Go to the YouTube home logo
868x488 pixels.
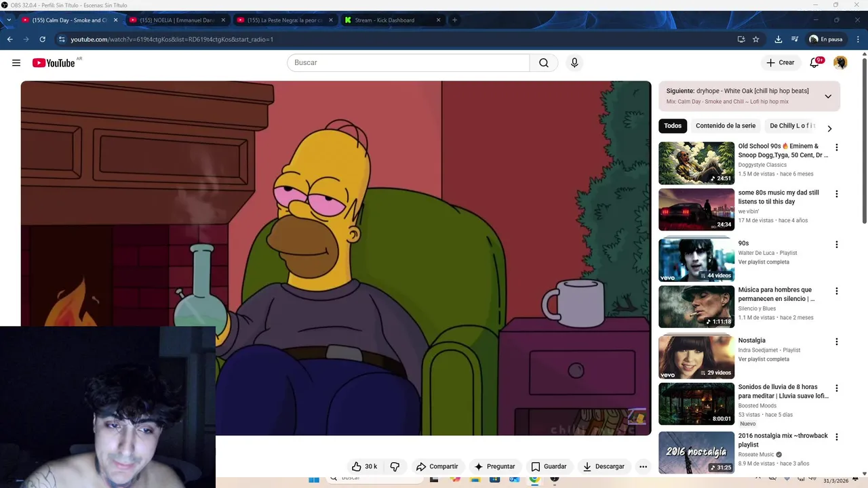tap(54, 63)
